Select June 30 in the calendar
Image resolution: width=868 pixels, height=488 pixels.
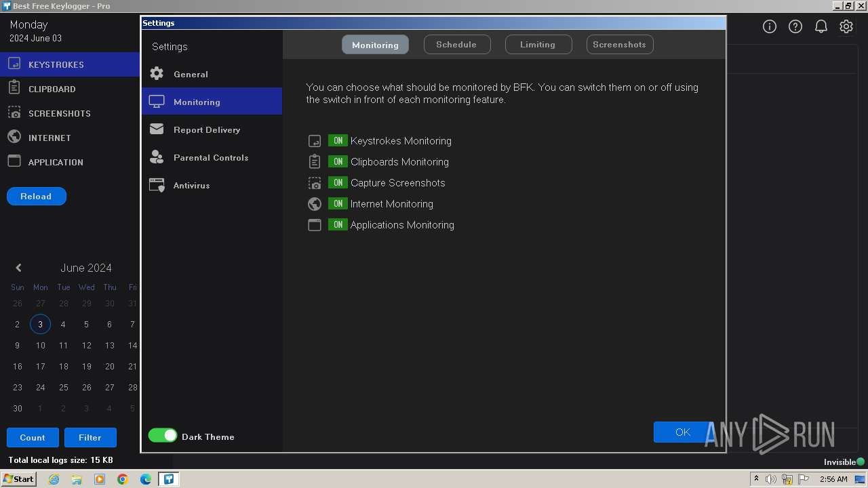pos(18,408)
